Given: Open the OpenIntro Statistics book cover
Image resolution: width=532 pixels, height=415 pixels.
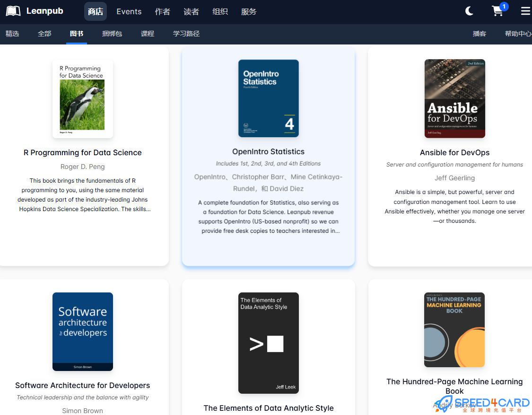Looking at the screenshot, I should click(269, 98).
